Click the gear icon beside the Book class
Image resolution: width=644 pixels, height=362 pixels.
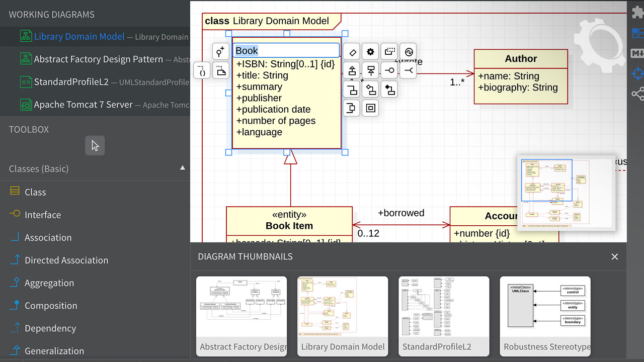tap(371, 51)
